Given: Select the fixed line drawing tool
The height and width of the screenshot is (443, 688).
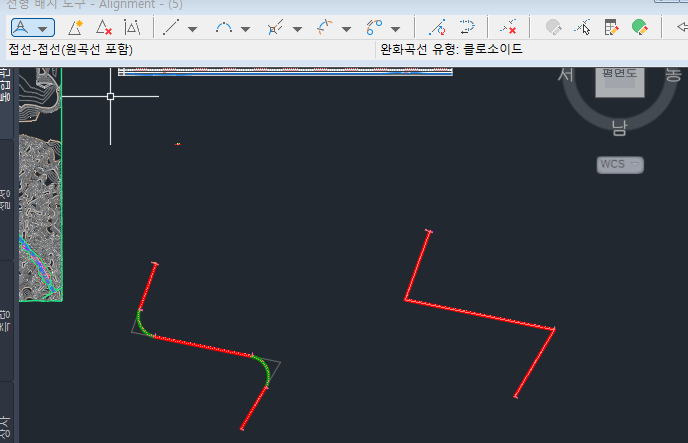Looking at the screenshot, I should coord(170,27).
